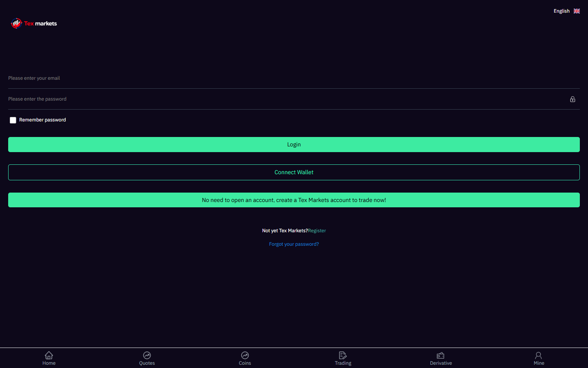Image resolution: width=588 pixels, height=368 pixels.
Task: Open the Trading tab icon
Action: (343, 355)
